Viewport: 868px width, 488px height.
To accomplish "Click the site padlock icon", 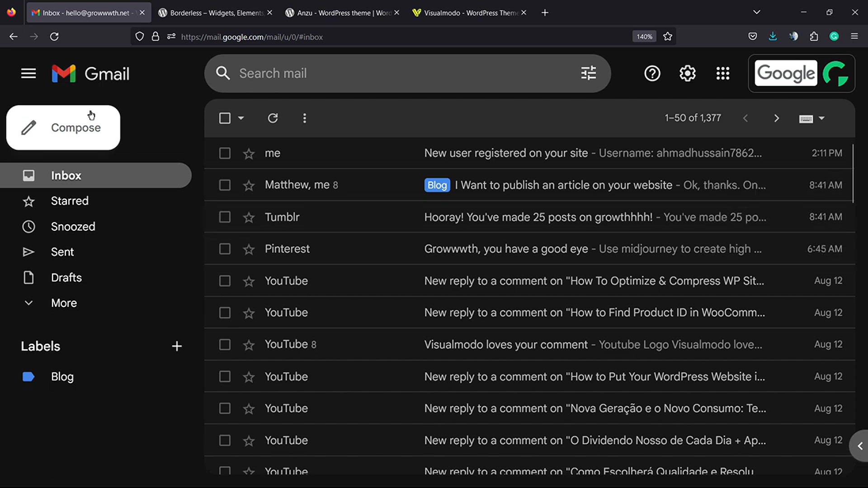I will (156, 37).
